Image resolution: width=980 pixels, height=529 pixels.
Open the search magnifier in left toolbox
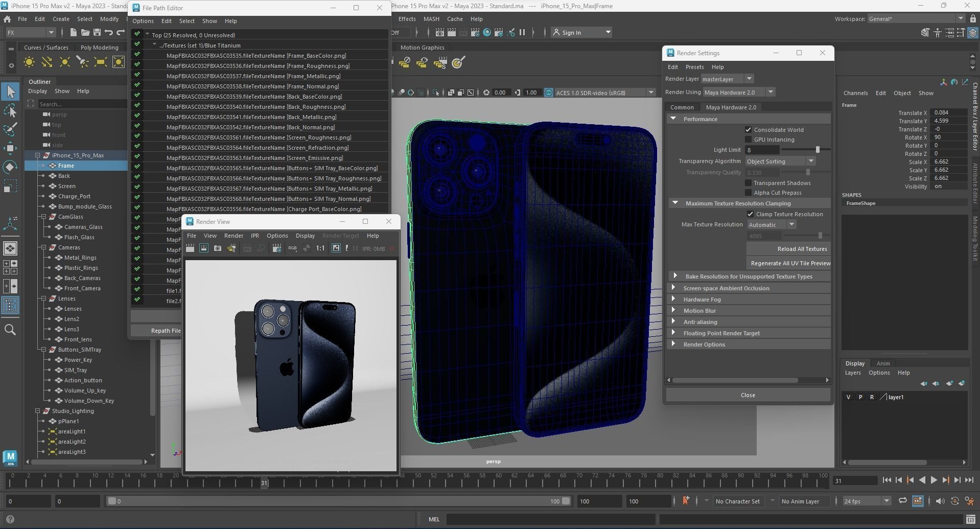pos(10,330)
